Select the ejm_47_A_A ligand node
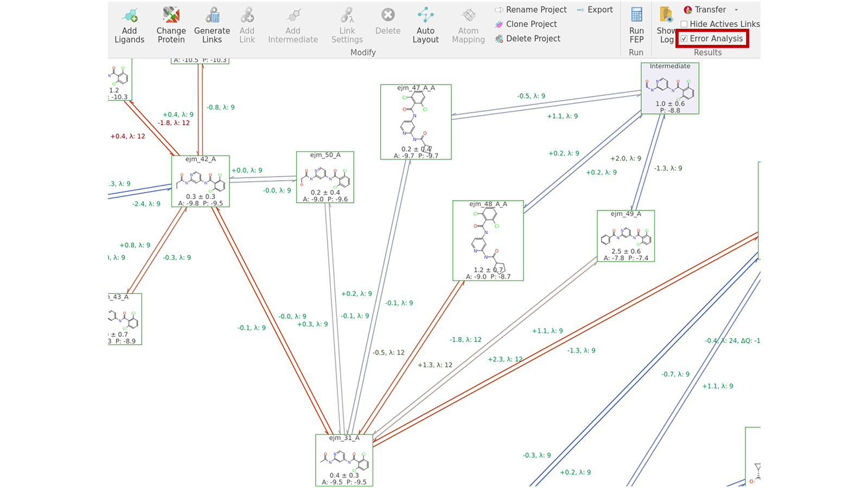 [416, 122]
